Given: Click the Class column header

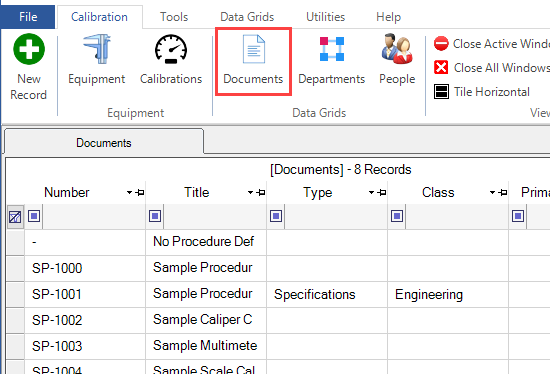Looking at the screenshot, I should pos(438,192).
